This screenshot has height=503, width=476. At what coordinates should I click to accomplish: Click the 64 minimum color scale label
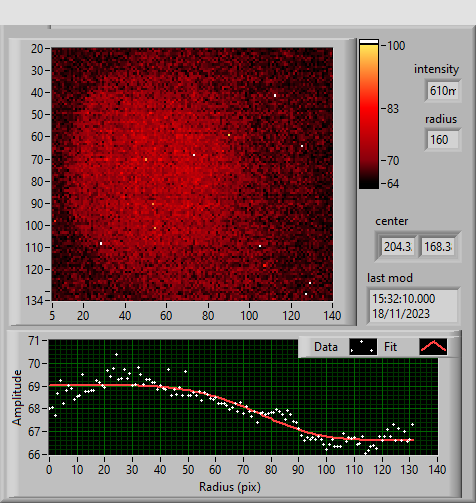pos(393,184)
